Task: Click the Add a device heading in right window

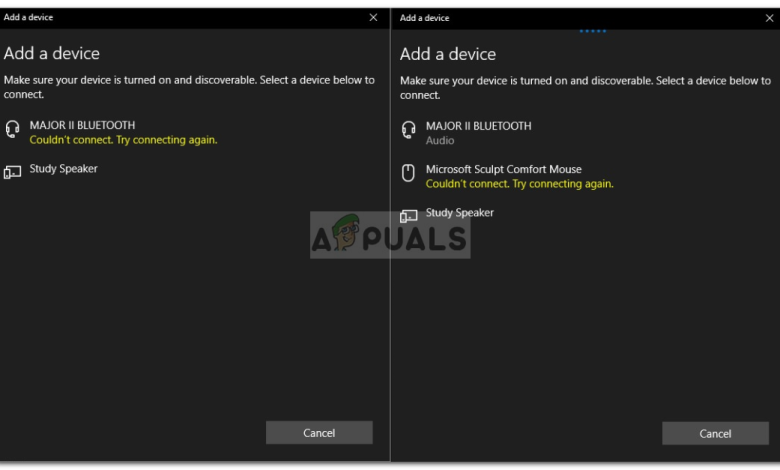Action: [448, 54]
